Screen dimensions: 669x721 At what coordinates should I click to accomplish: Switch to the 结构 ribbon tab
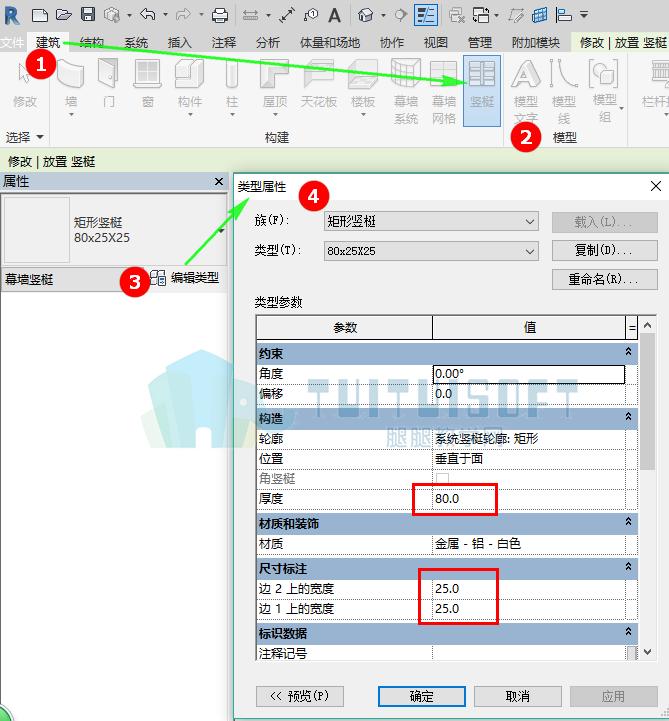pyautogui.click(x=92, y=43)
